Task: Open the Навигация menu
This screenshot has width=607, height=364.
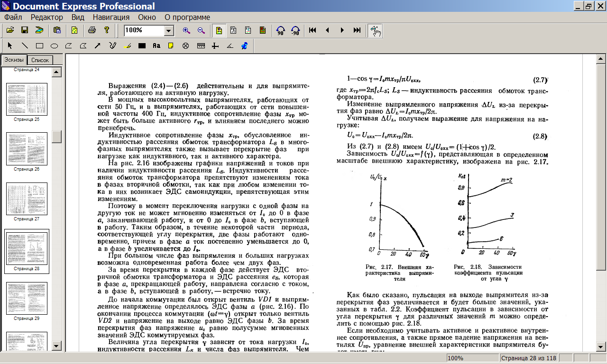Action: (x=111, y=17)
